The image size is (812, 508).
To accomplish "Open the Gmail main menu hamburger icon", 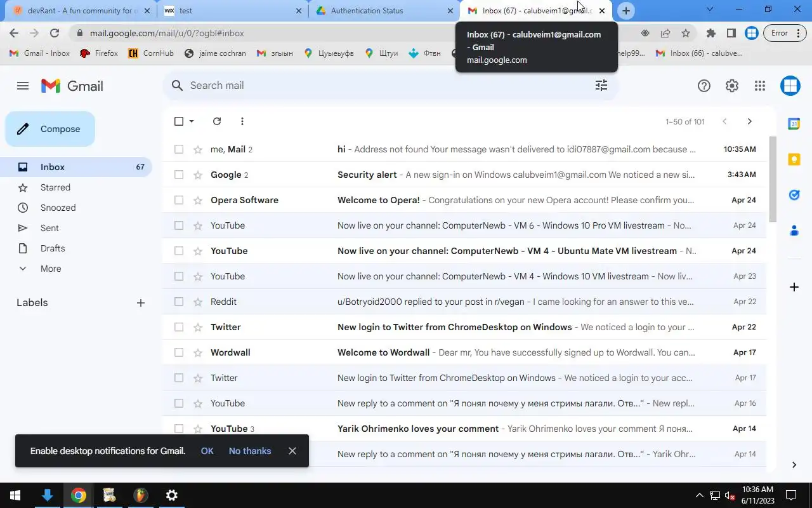I will pos(23,86).
